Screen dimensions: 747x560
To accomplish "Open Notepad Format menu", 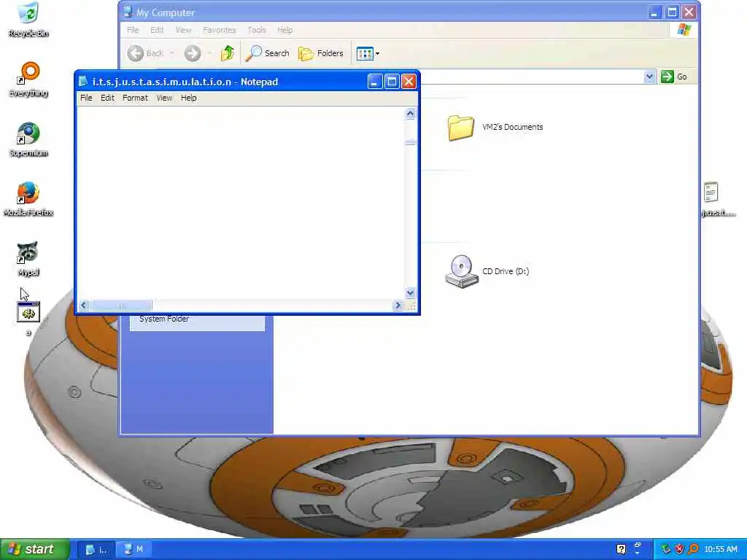I will pos(135,98).
